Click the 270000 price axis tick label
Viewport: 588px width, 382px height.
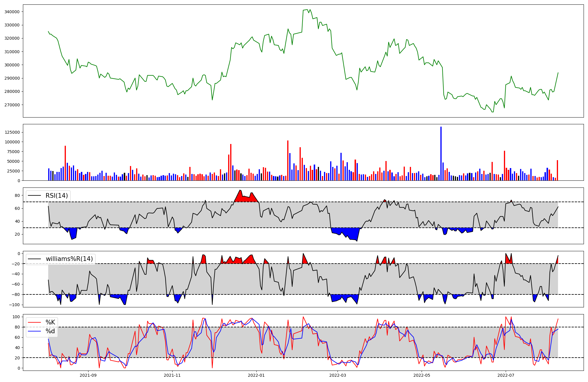pyautogui.click(x=12, y=105)
